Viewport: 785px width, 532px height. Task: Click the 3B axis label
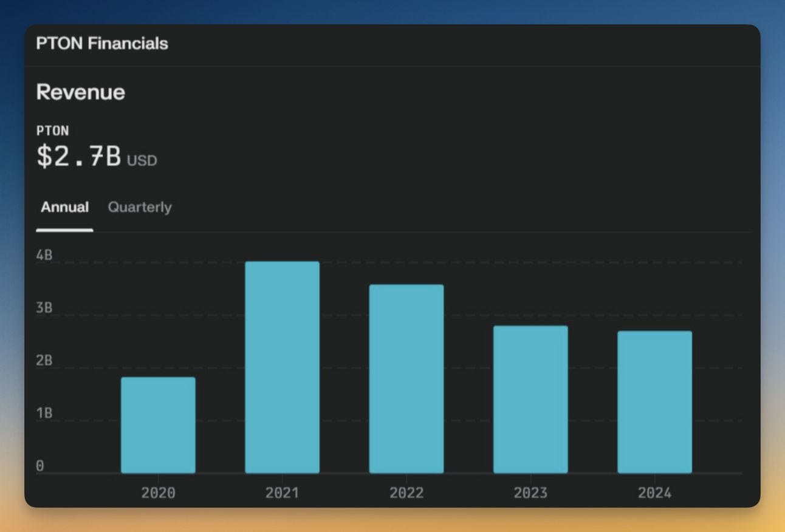44,308
